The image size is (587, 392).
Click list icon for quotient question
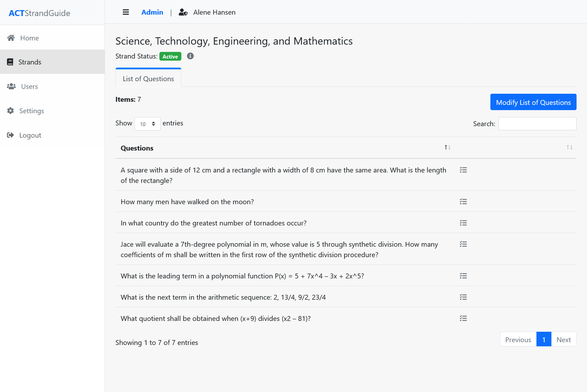pos(463,318)
